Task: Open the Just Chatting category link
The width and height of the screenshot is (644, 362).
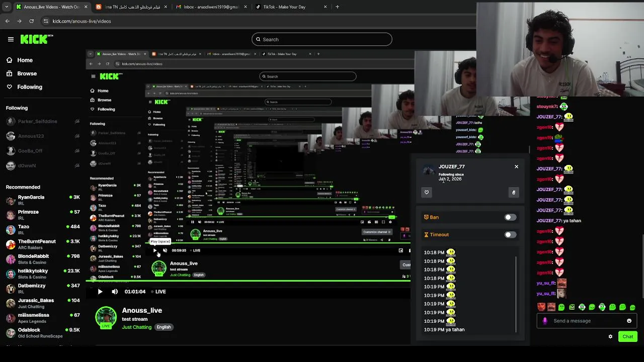Action: coord(136,327)
